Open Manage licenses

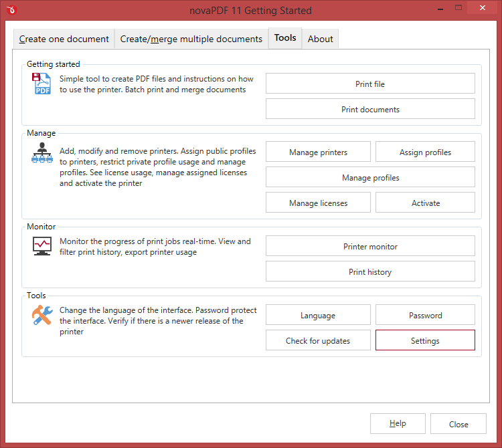pyautogui.click(x=318, y=203)
